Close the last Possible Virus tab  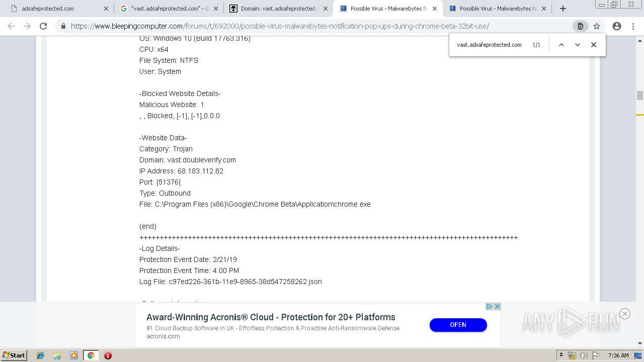click(544, 9)
